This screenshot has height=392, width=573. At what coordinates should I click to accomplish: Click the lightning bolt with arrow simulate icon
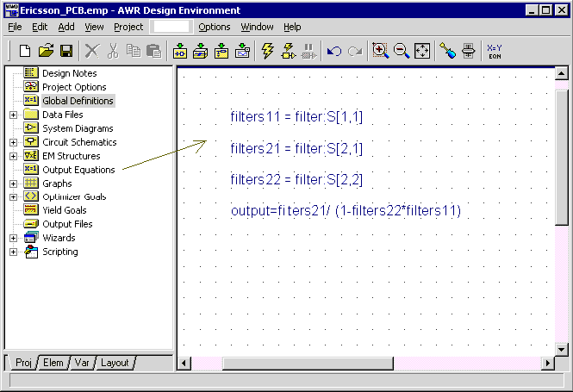[289, 51]
